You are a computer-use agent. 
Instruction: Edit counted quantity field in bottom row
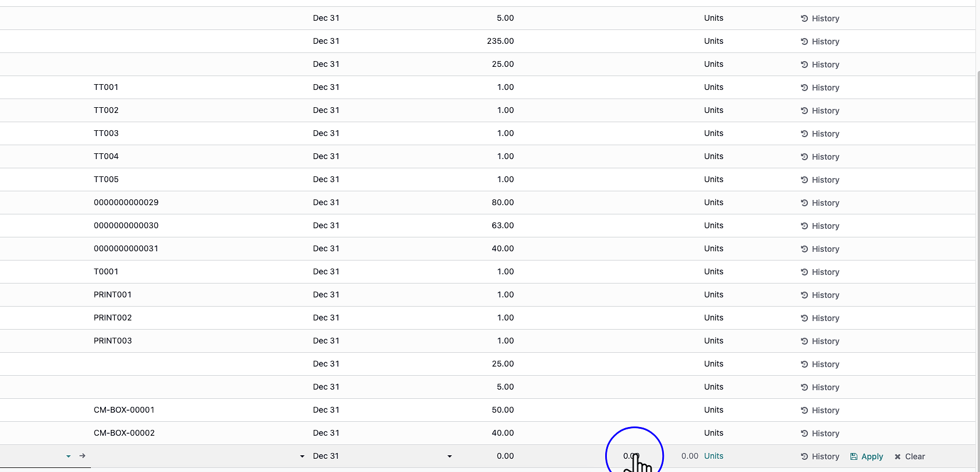coord(630,456)
